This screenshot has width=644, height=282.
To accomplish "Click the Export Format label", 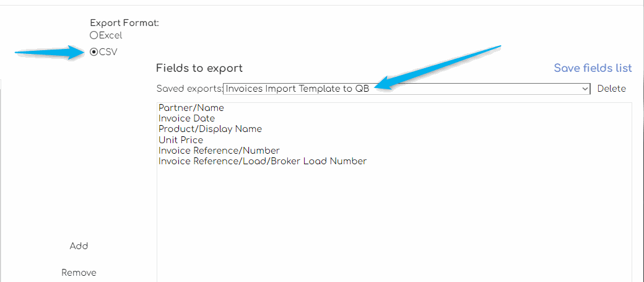I will 124,23.
